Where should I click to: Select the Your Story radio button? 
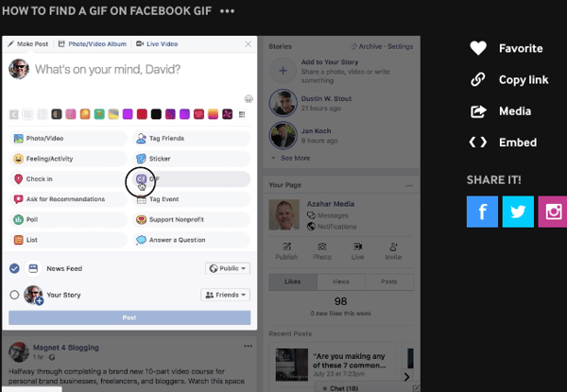pyautogui.click(x=14, y=295)
